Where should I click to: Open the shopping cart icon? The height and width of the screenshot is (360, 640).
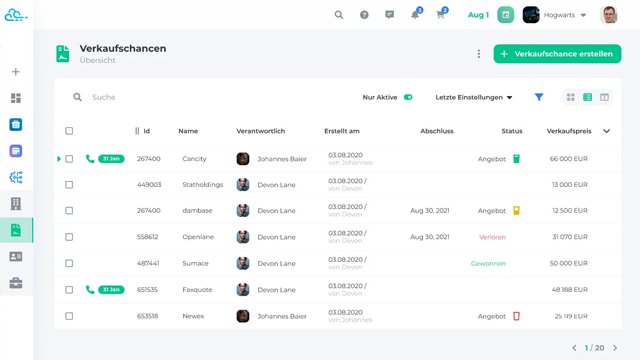440,15
